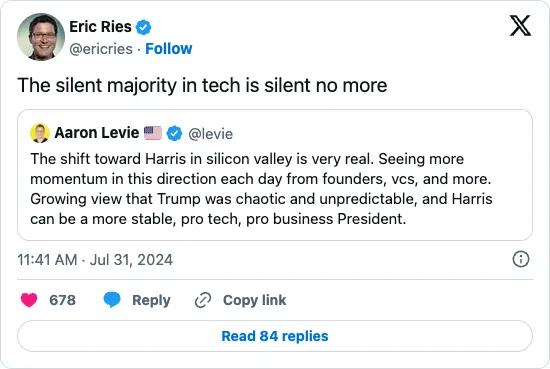
Task: Open Eric Ries profile photo
Action: click(x=41, y=37)
